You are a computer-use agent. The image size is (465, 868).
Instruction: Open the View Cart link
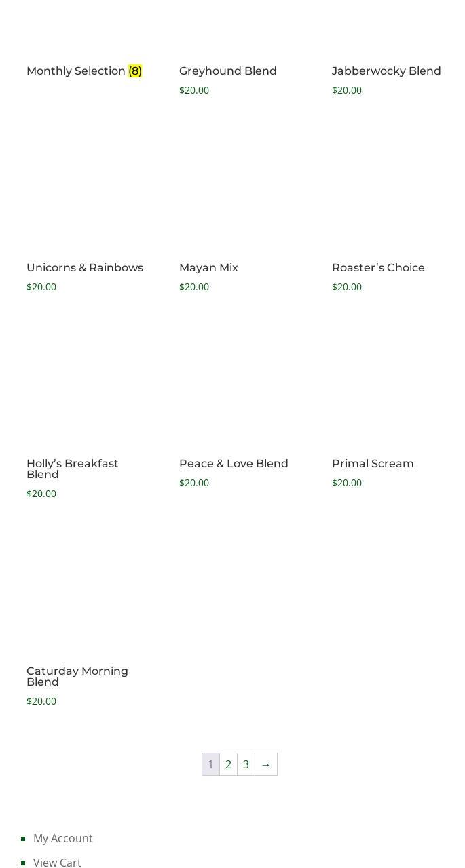[x=57, y=862]
